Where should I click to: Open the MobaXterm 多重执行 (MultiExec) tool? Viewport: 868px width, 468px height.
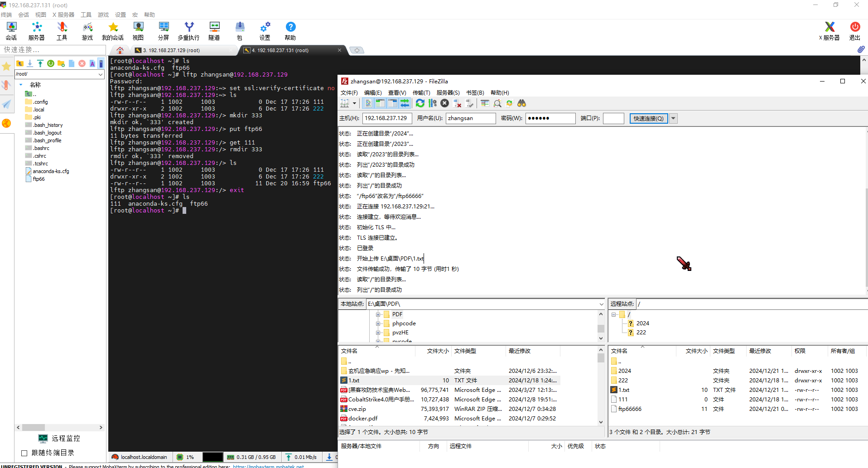coord(188,31)
